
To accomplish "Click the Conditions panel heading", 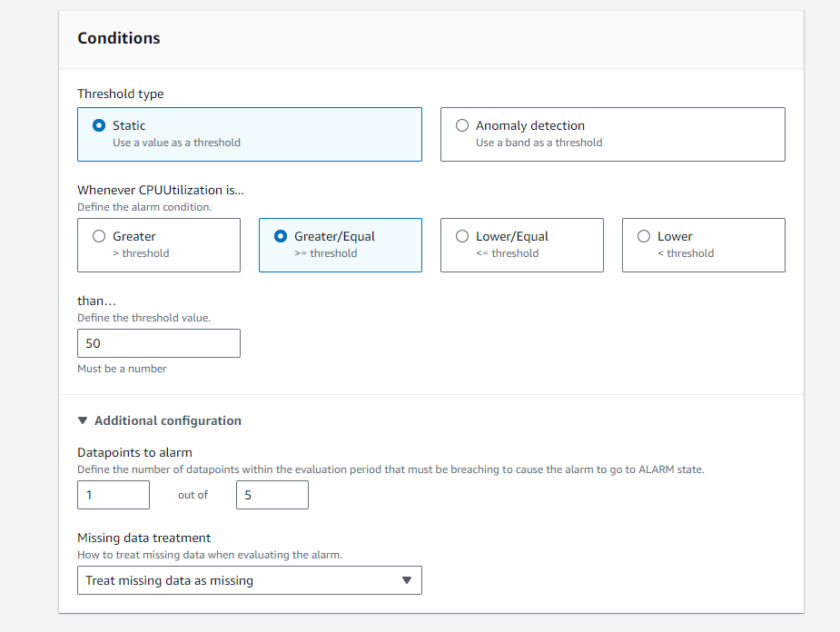I will 119,38.
